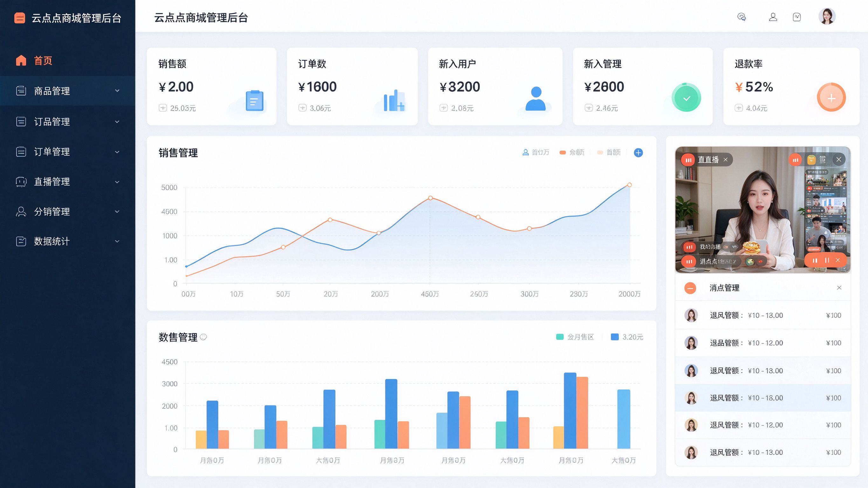
Task: Click plus box beside 25.03元
Action: [x=163, y=108]
